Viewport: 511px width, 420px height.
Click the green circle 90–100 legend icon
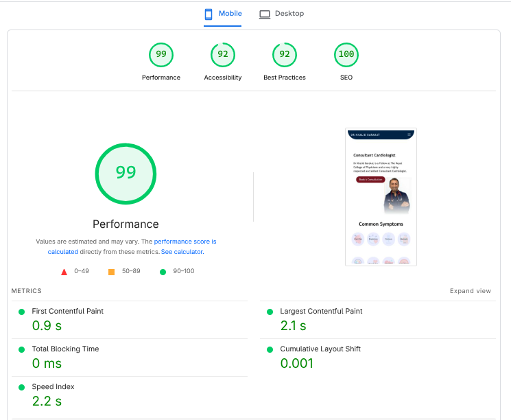tap(163, 272)
